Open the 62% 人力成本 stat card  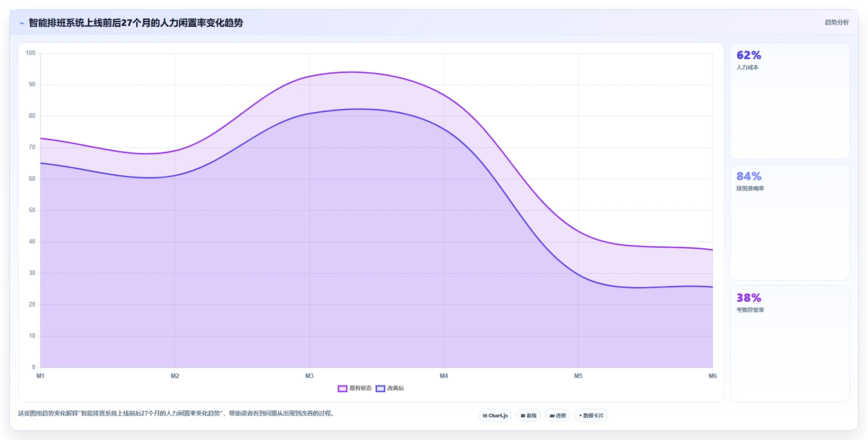click(x=790, y=101)
